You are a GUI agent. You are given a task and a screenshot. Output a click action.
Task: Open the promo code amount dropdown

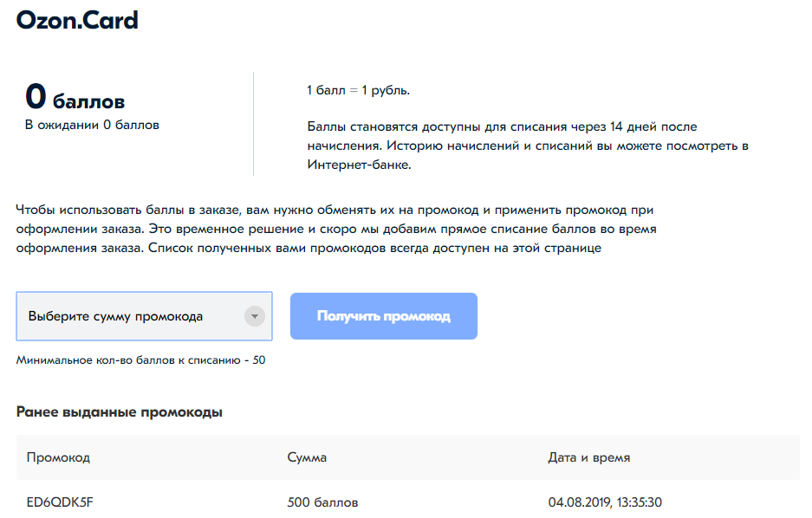click(x=144, y=316)
